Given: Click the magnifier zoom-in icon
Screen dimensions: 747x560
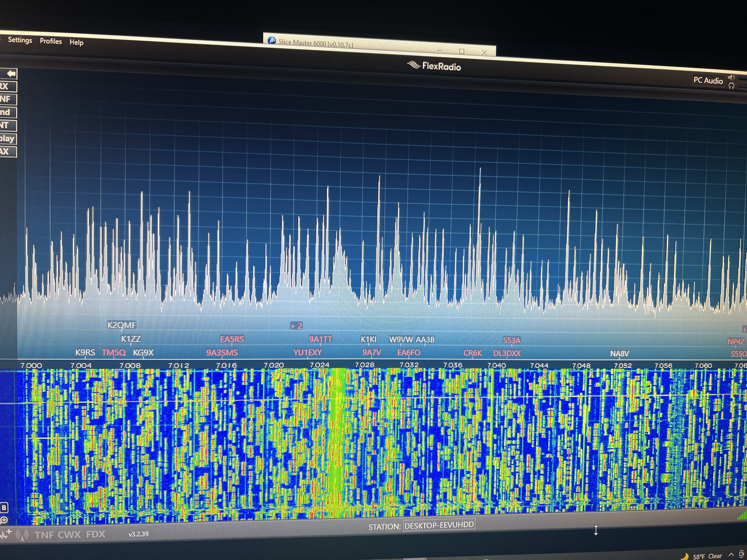Looking at the screenshot, I should tap(4, 520).
